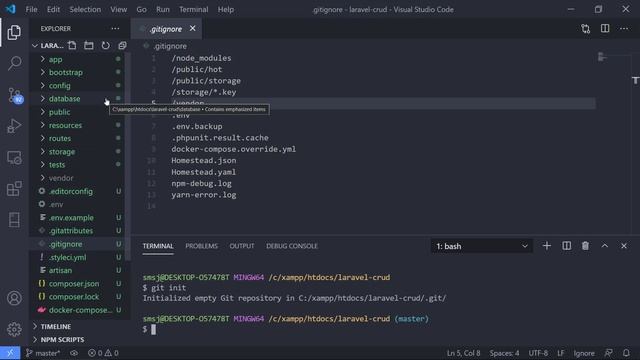The height and width of the screenshot is (360, 640).
Task: Select the TERMINAL panel tab
Action: click(158, 246)
